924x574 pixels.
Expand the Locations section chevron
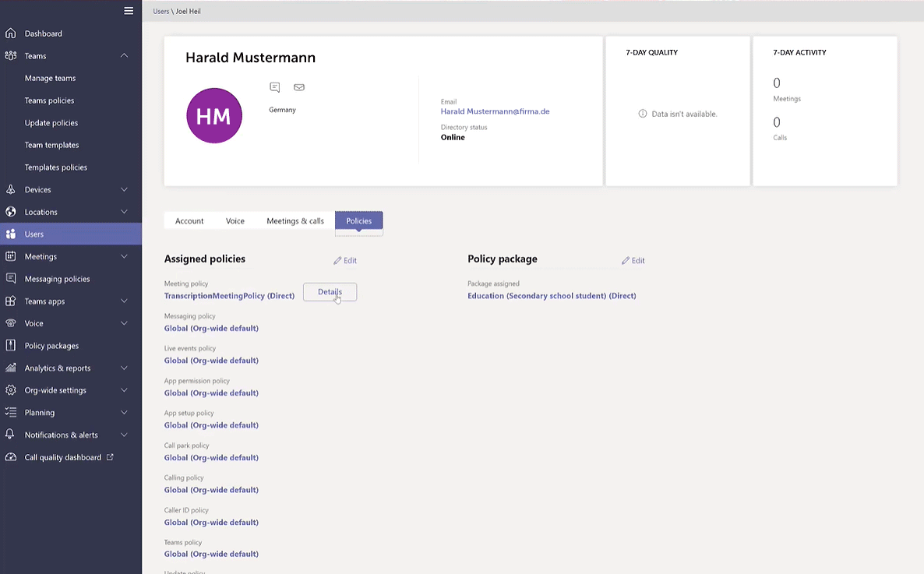coord(125,212)
